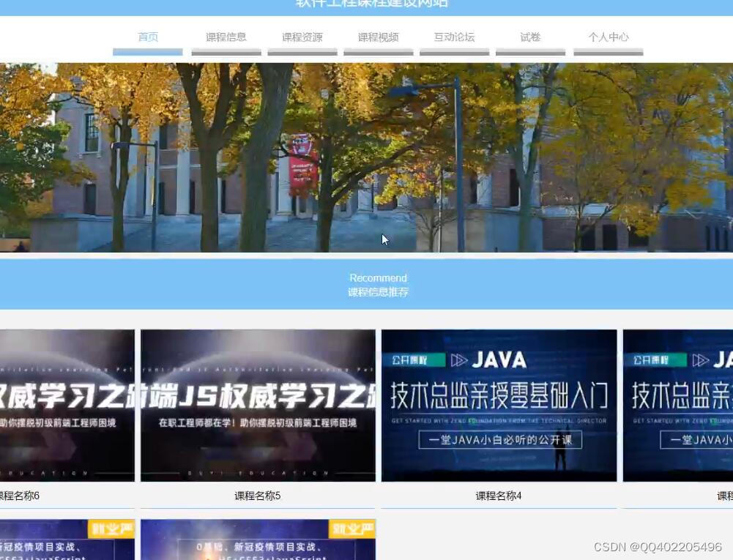Open course link 课程名称5

click(256, 496)
